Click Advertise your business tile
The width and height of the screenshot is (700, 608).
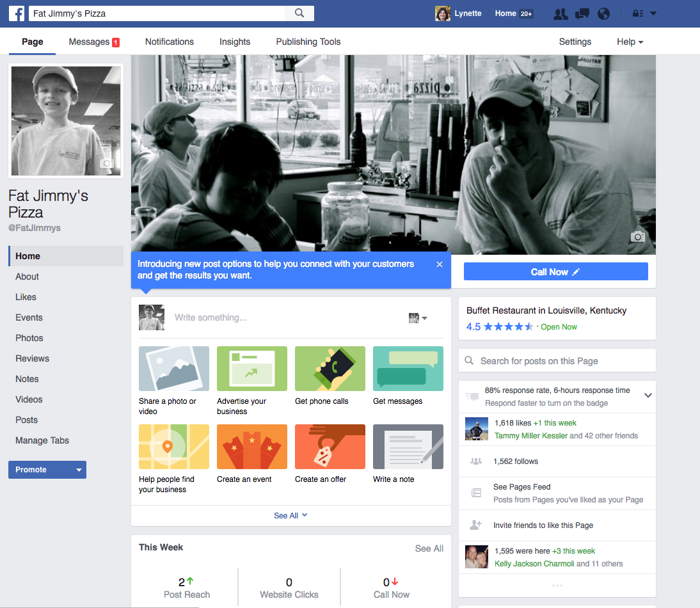[x=252, y=381]
